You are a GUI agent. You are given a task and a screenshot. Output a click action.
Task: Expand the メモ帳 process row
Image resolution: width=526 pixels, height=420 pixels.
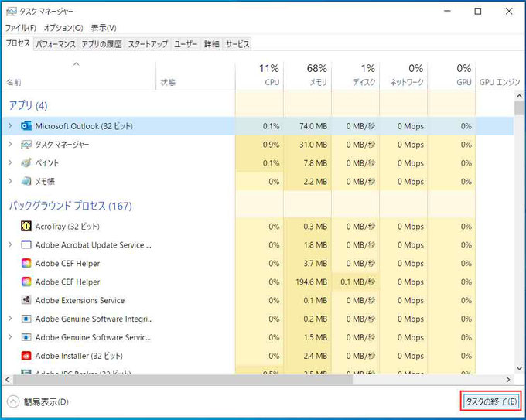pyautogui.click(x=10, y=181)
